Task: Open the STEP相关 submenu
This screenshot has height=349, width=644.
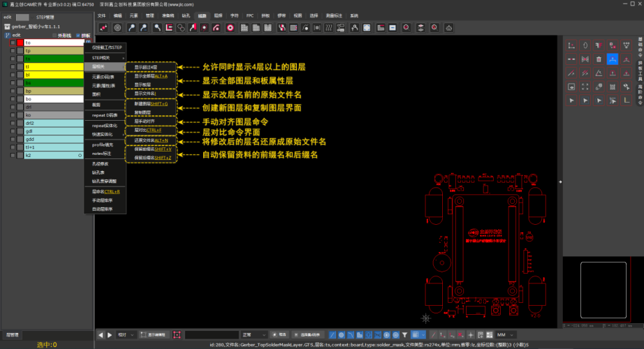Action: tap(105, 58)
